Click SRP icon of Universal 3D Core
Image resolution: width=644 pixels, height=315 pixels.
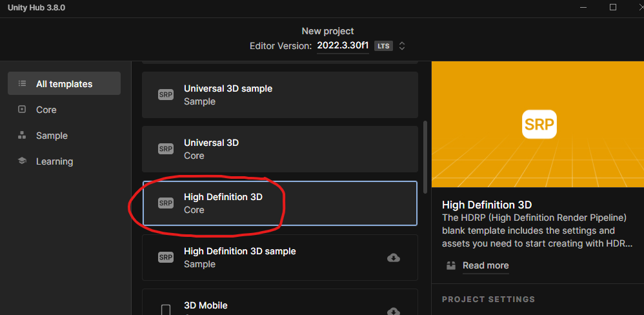point(166,149)
